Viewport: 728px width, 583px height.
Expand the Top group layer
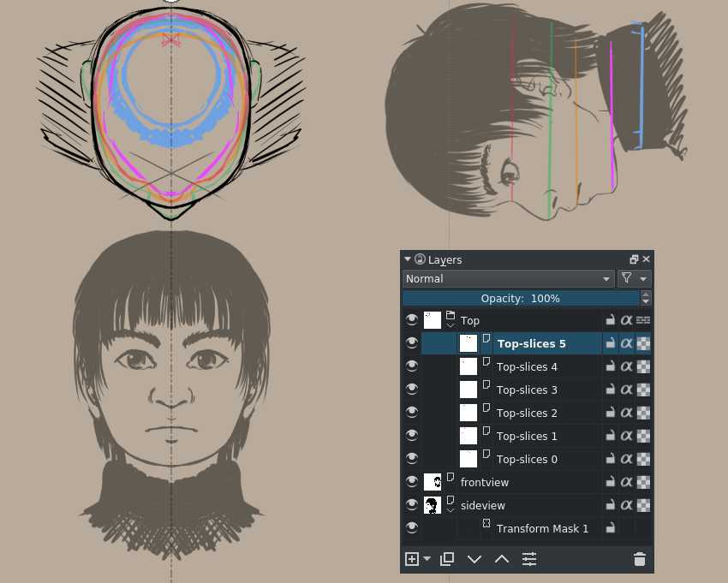pyautogui.click(x=451, y=324)
